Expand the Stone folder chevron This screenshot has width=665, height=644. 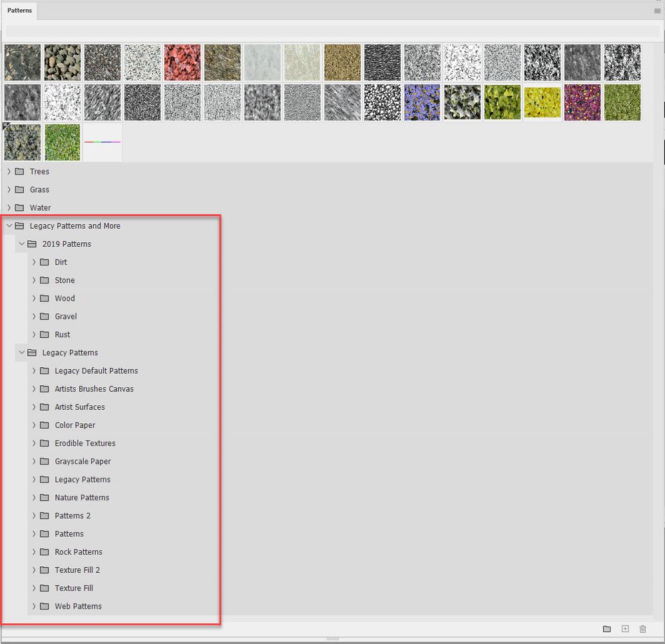tap(34, 280)
